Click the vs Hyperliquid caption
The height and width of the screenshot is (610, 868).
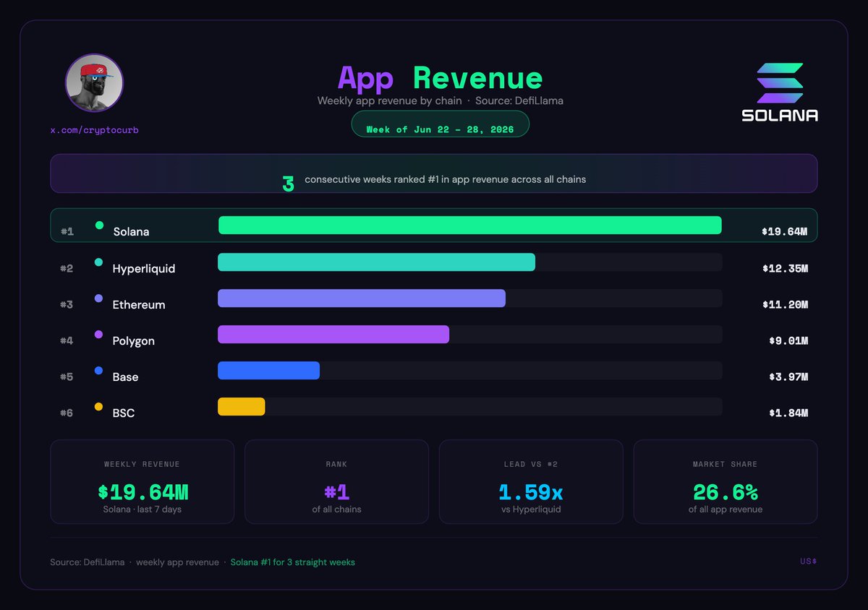[x=532, y=510]
